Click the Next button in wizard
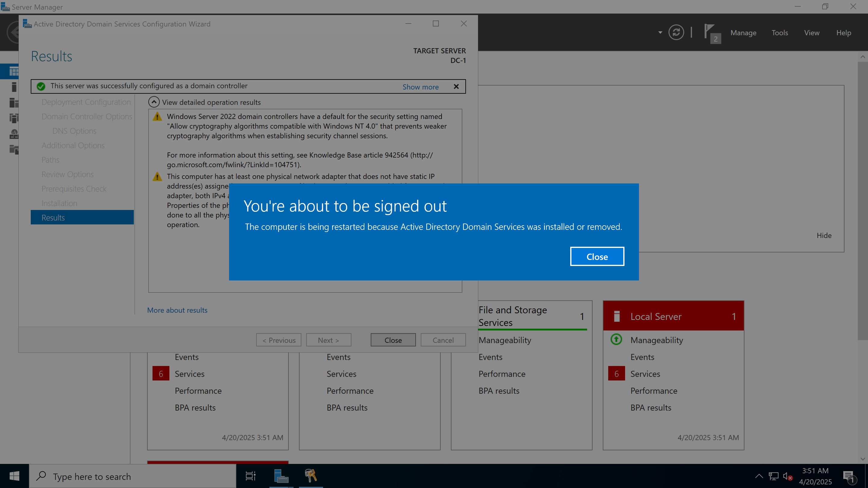 [x=329, y=340]
